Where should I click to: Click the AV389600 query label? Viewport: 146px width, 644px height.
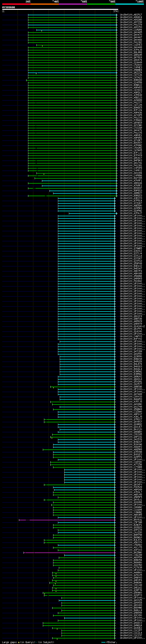[x=8, y=8]
